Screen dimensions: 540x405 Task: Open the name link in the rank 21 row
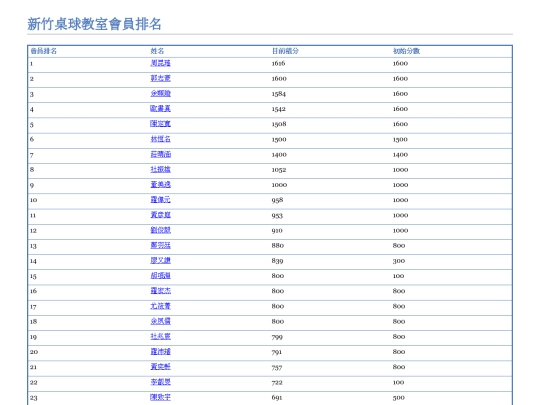[x=160, y=366]
